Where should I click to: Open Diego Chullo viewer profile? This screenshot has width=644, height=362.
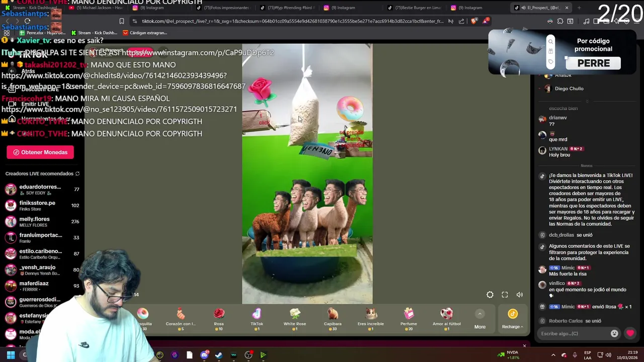(569, 88)
